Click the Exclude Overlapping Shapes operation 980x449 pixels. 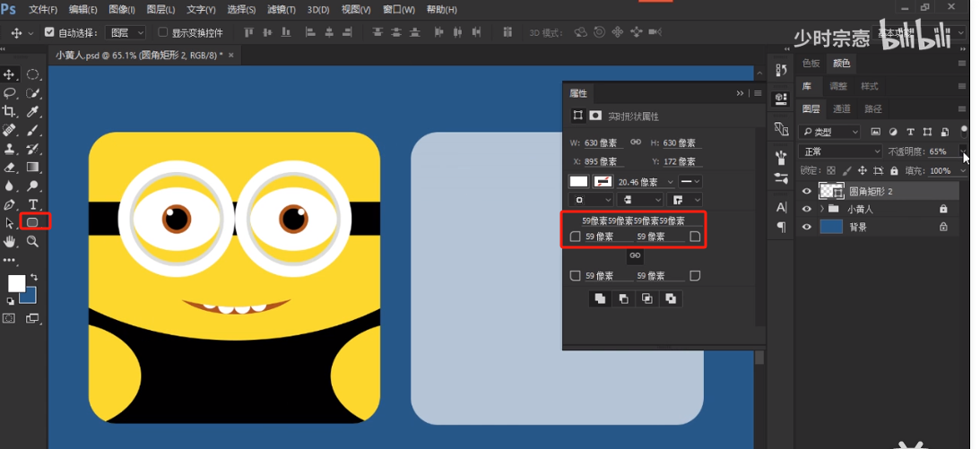click(x=671, y=298)
